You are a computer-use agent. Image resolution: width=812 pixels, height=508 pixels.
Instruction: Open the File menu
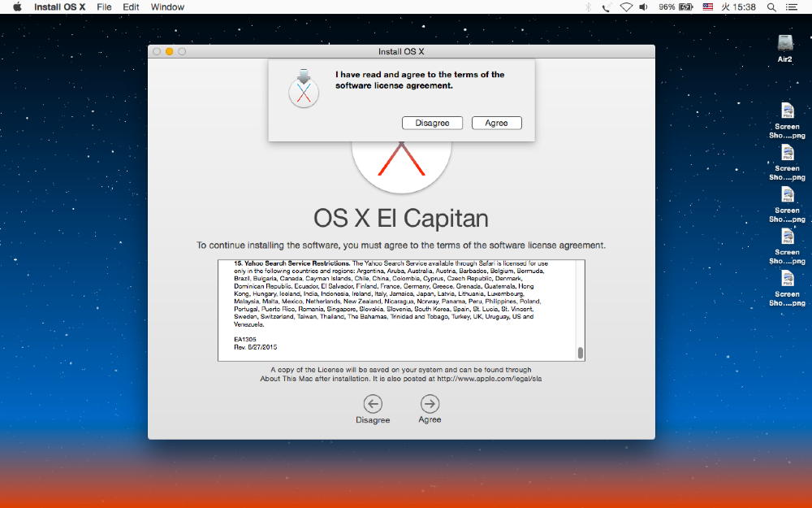pyautogui.click(x=104, y=7)
